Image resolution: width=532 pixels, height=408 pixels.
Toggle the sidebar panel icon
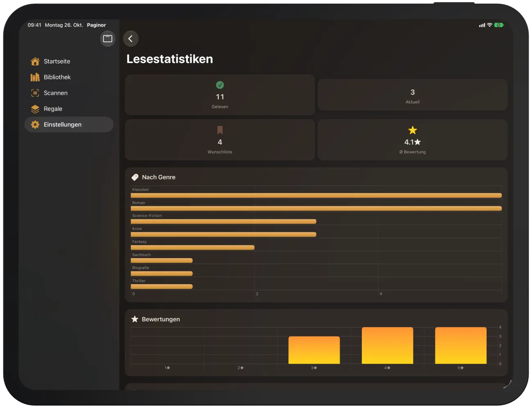[108, 39]
